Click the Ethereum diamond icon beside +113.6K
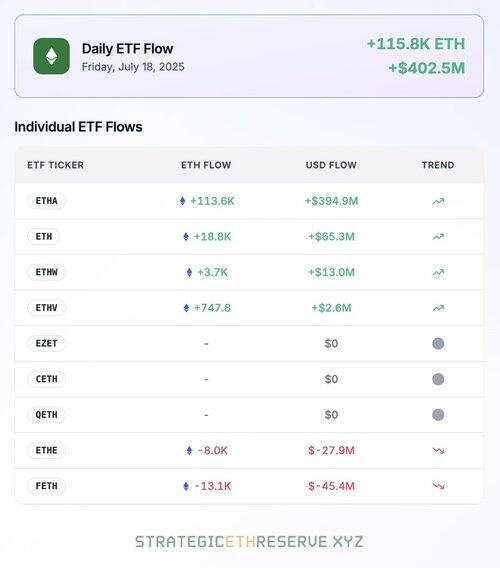The width and height of the screenshot is (500, 568). [183, 201]
